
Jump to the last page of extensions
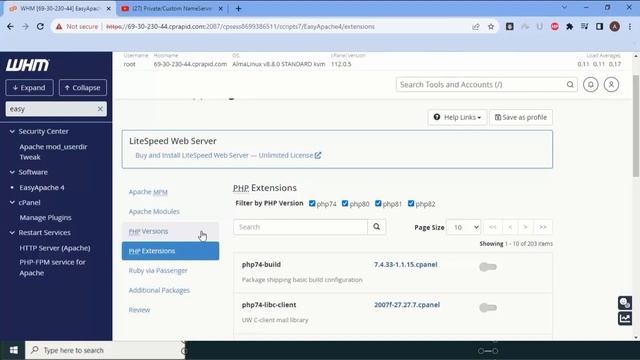tap(543, 227)
